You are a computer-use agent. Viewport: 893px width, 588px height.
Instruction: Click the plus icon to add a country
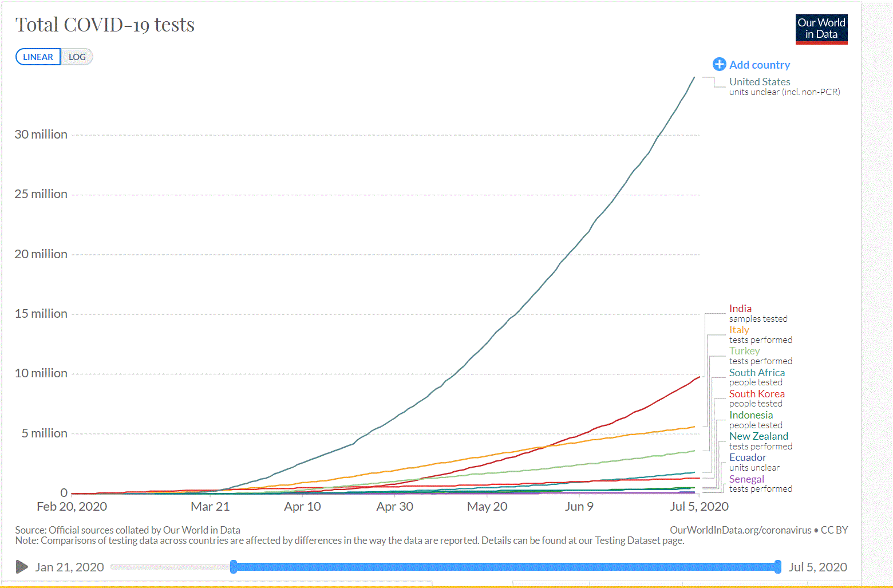click(x=719, y=65)
